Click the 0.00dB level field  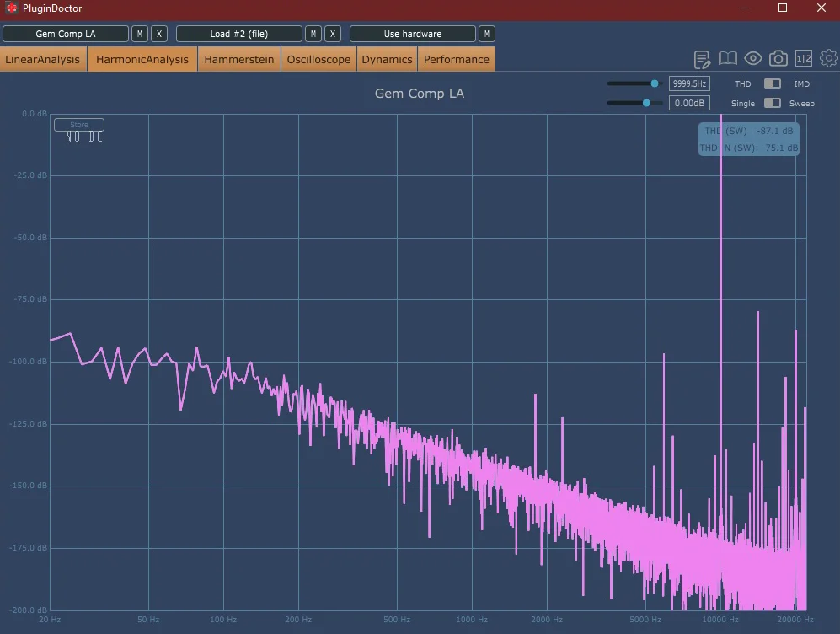click(x=689, y=103)
